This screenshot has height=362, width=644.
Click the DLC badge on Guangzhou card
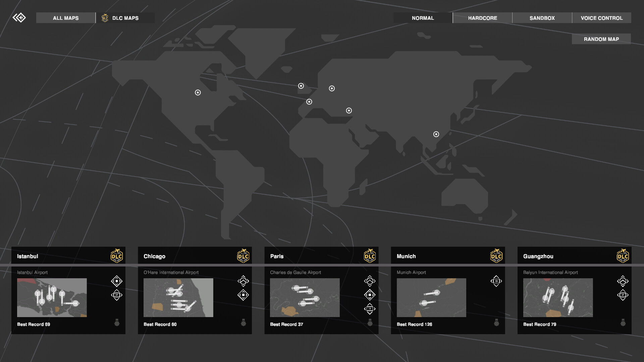click(x=623, y=256)
